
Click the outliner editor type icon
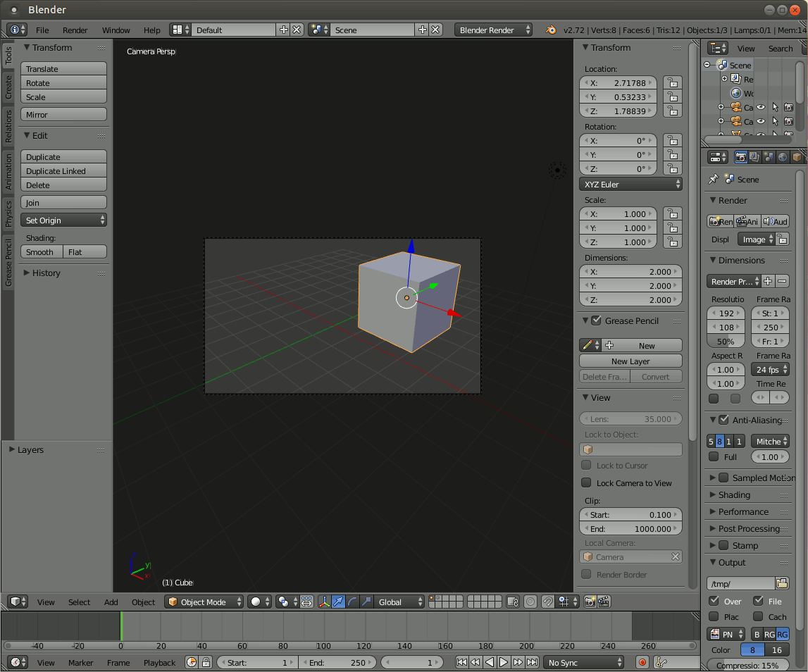[718, 48]
